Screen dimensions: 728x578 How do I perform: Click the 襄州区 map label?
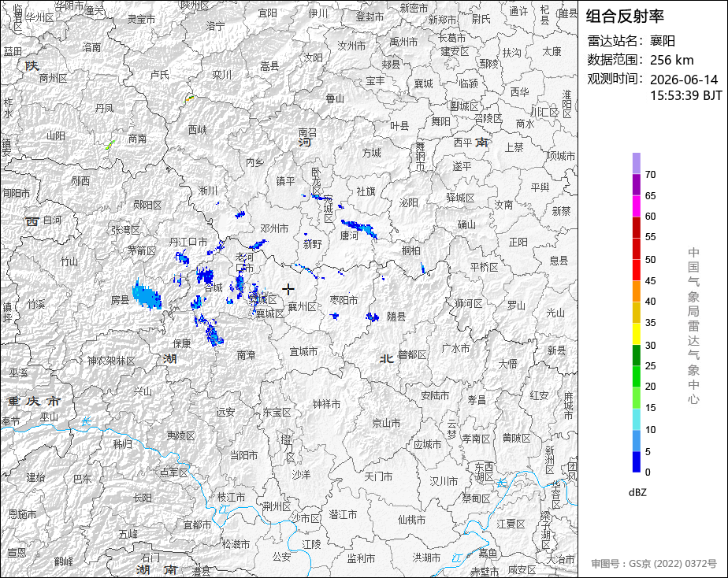pyautogui.click(x=302, y=306)
